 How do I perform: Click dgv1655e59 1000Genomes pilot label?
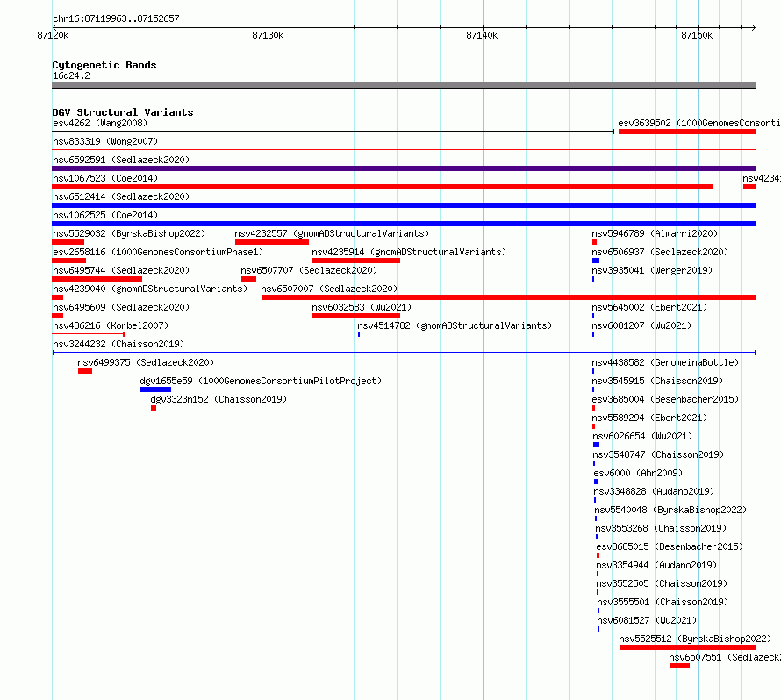coord(261,381)
